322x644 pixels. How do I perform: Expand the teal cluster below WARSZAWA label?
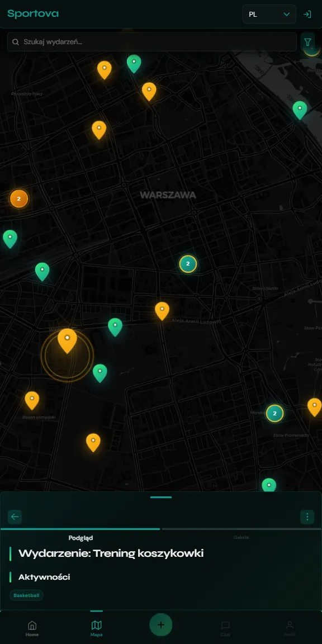188,264
